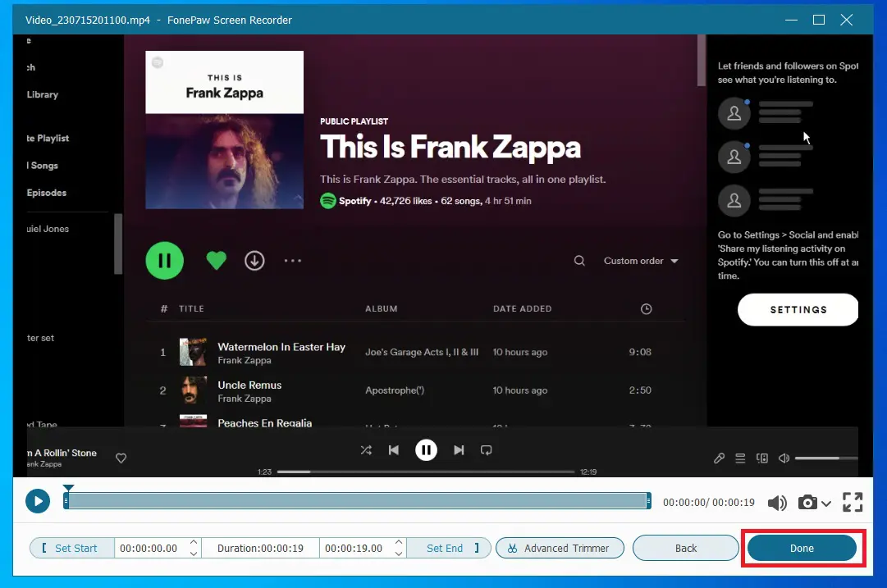
Task: Open Library in the Spotify sidebar
Action: 43,94
